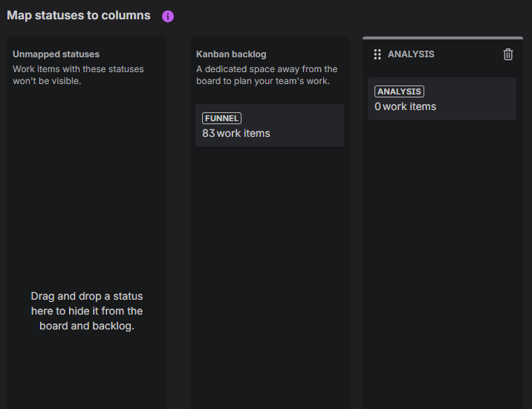Click the "Drag and drop a status" hint

(87, 311)
